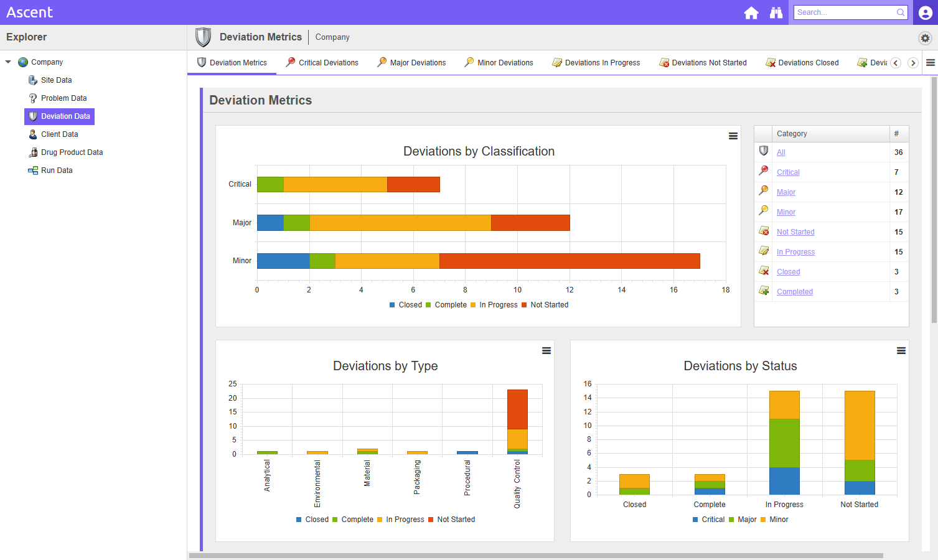Open Deviations by Classification chart menu
Screen dimensions: 938x560
[733, 136]
